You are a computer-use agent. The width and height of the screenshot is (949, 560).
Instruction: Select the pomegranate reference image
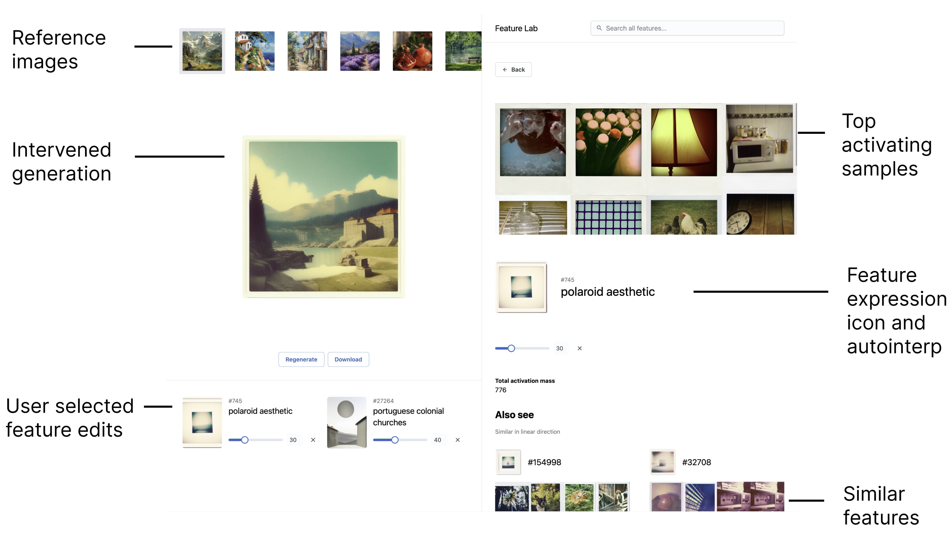coord(412,51)
